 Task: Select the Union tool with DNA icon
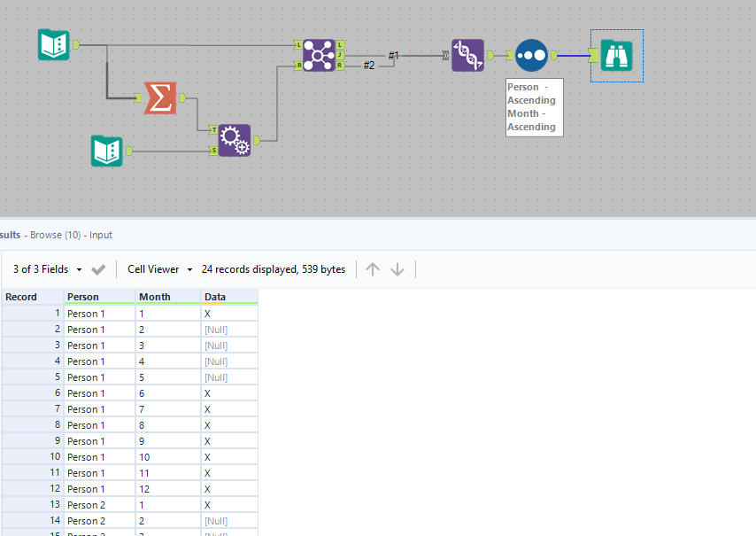[x=467, y=55]
